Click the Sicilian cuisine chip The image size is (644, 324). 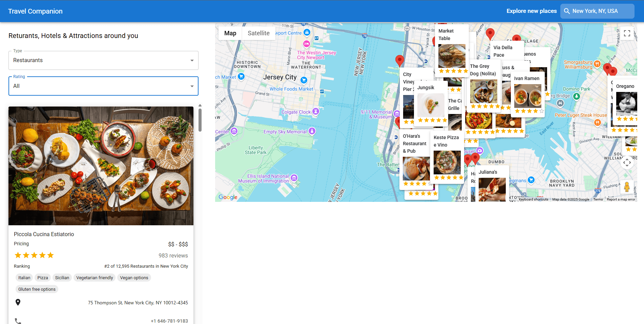click(x=62, y=278)
